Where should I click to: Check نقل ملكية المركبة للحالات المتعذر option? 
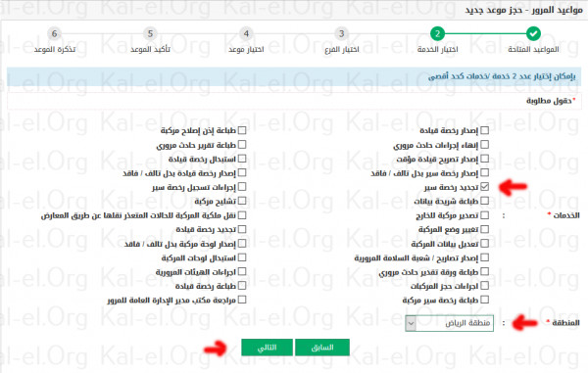242,215
